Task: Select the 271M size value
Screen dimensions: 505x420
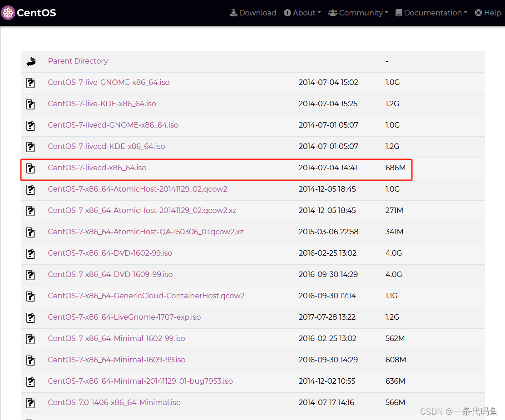Action: pyautogui.click(x=394, y=210)
